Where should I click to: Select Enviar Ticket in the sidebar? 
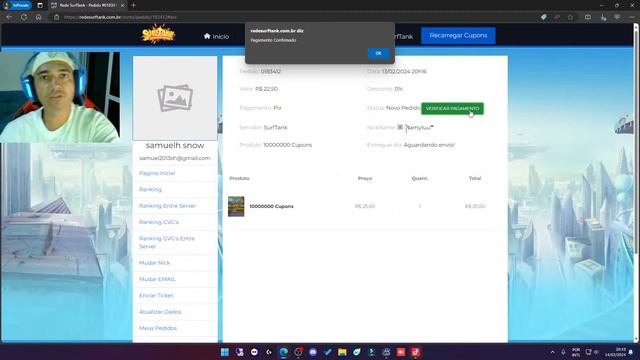click(156, 296)
